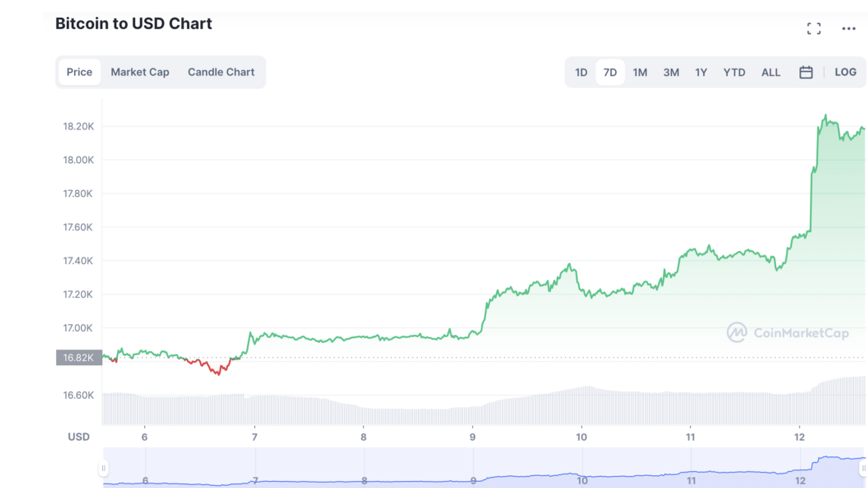Switch to the Candle Chart tab
868x488 pixels.
click(x=221, y=72)
